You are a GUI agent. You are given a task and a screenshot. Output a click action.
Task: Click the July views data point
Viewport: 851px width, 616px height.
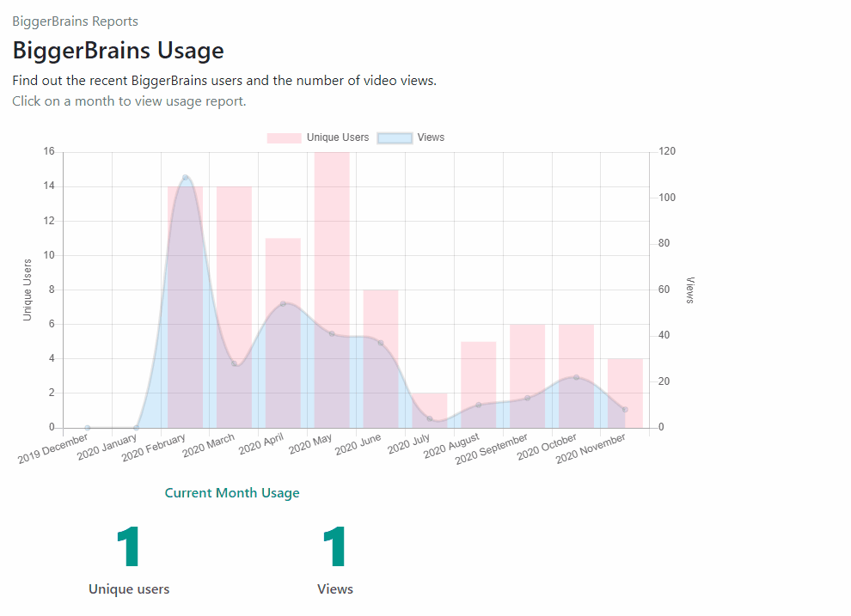pyautogui.click(x=429, y=418)
